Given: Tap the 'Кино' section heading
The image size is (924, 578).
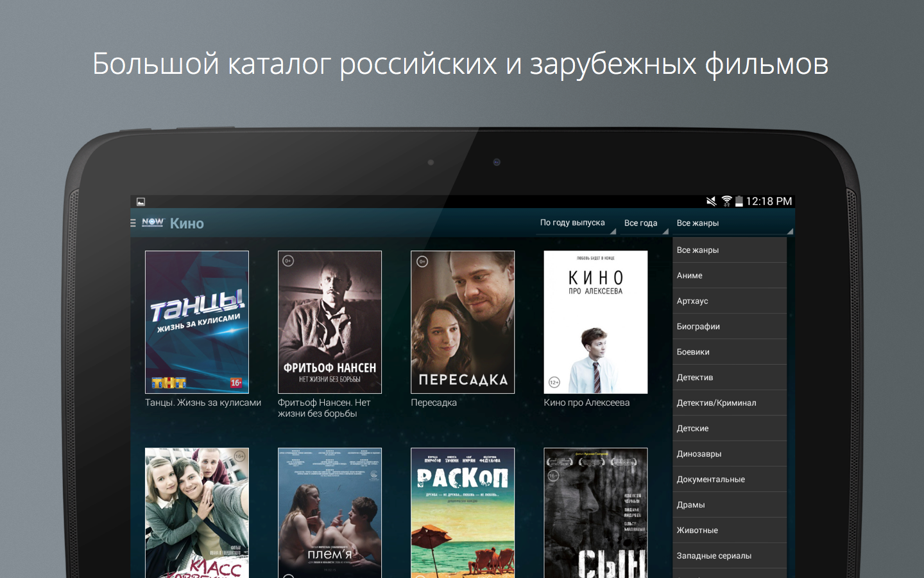Looking at the screenshot, I should pos(187,223).
